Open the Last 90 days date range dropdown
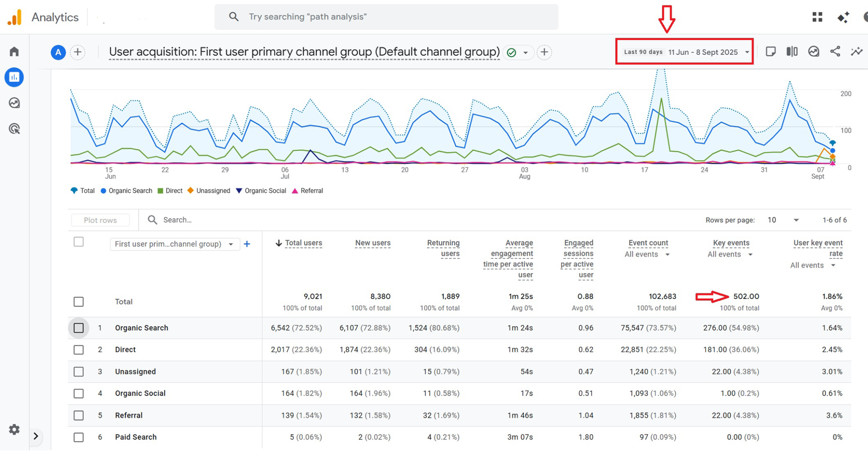Viewport: 868px width, 451px height. tap(684, 52)
